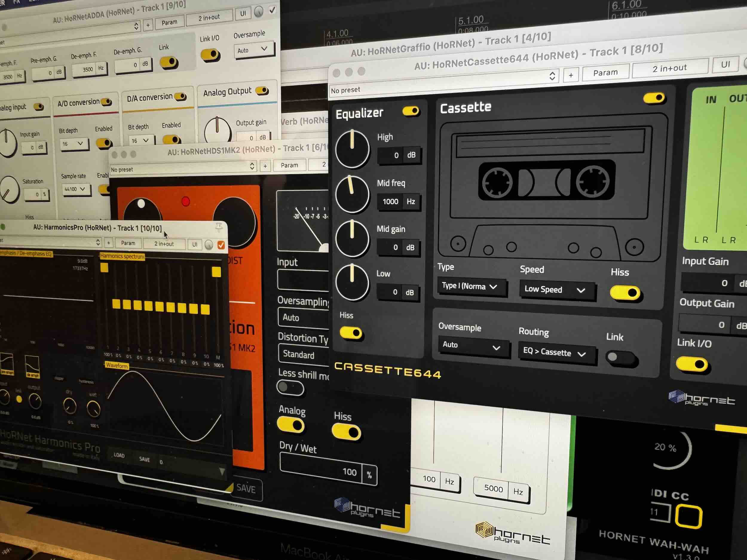This screenshot has height=560, width=747.
Task: Uncheck HarmonicsPro bypass checkbox in title bar
Action: [x=221, y=245]
